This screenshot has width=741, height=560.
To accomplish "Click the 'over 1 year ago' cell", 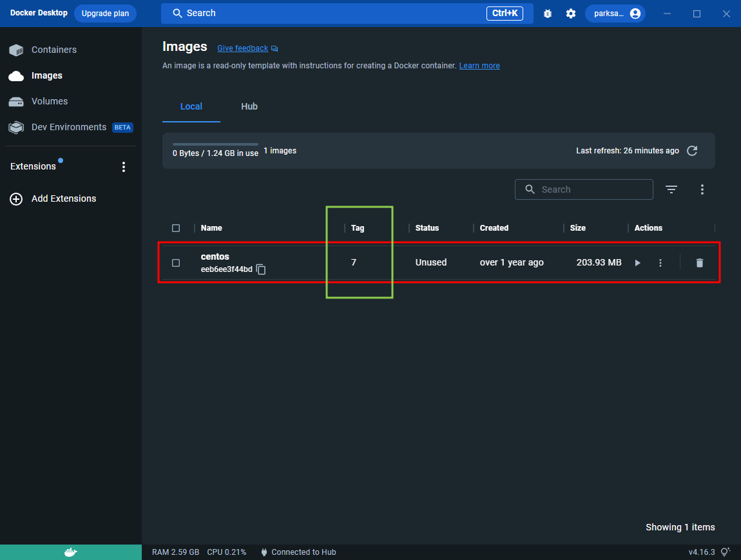I will (512, 262).
